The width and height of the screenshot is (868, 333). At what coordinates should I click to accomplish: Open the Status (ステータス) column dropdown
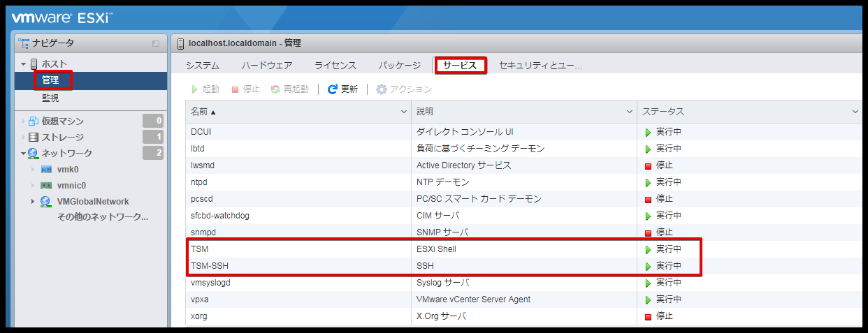pos(855,112)
